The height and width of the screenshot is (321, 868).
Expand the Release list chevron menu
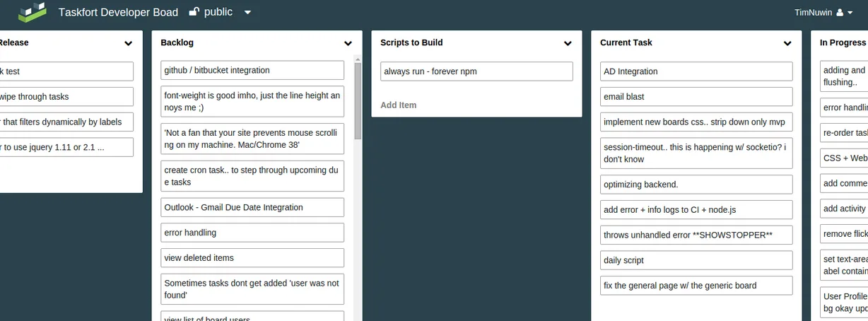(x=128, y=43)
